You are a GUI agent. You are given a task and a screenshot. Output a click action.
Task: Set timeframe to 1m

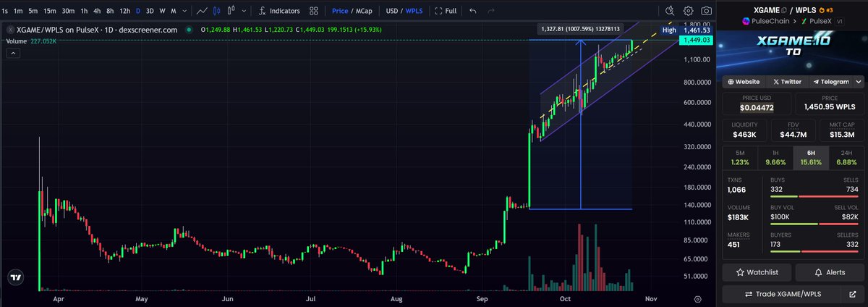pos(18,11)
